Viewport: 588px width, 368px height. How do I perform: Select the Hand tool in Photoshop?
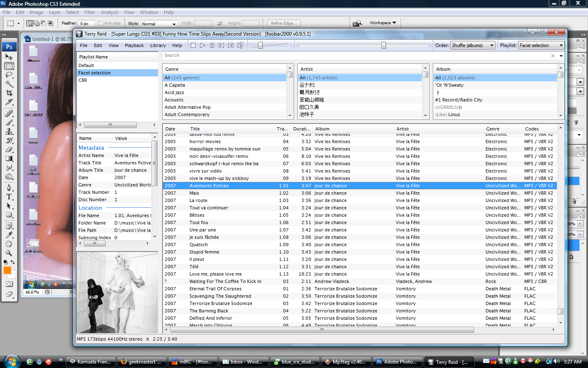point(9,244)
